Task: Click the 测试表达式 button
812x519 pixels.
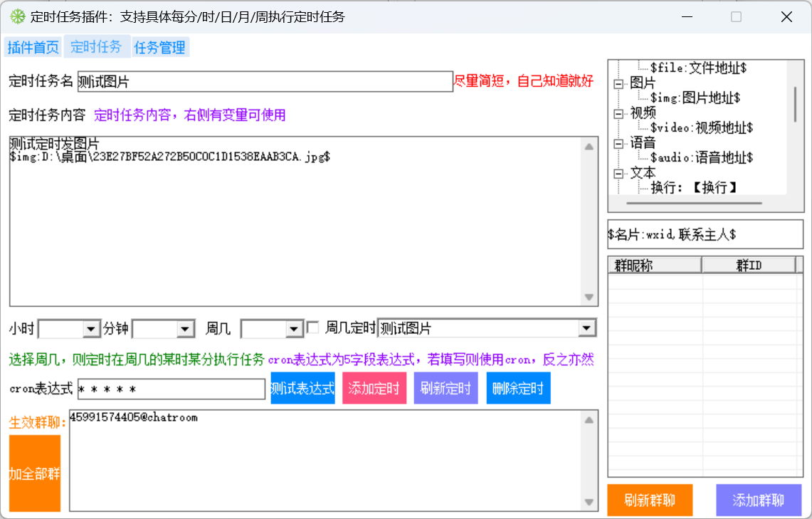Action: (x=302, y=389)
